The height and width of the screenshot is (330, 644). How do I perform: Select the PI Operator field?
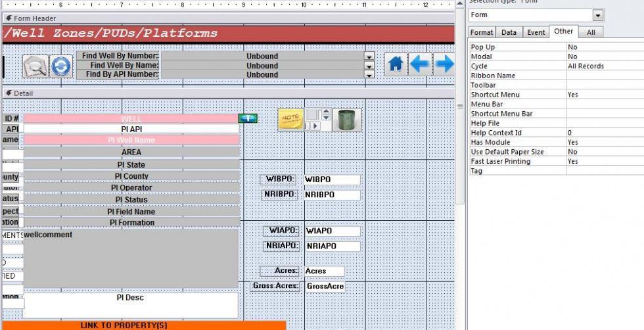coord(131,187)
